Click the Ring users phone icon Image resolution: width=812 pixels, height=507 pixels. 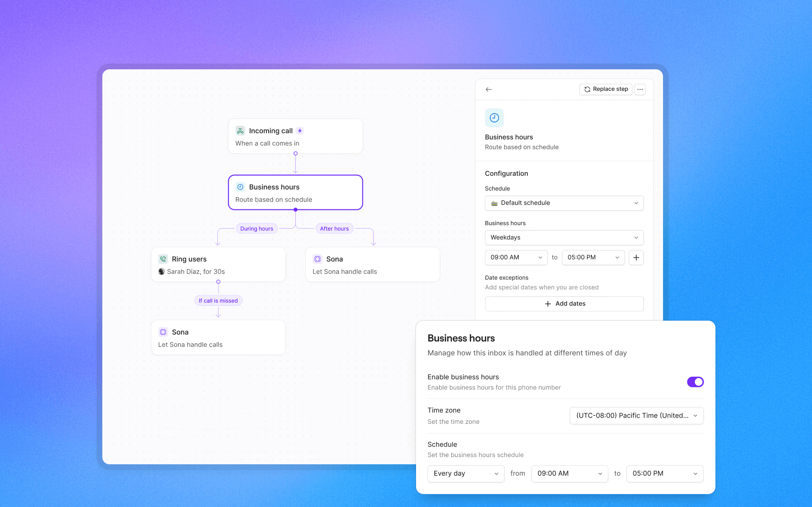coord(163,259)
